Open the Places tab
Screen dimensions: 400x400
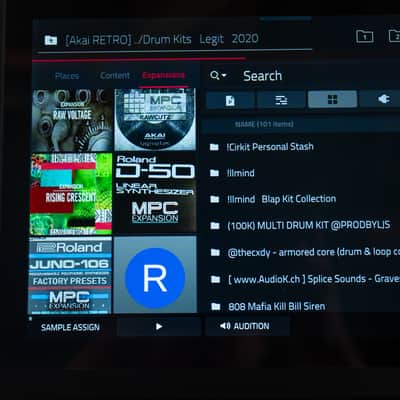click(x=67, y=76)
